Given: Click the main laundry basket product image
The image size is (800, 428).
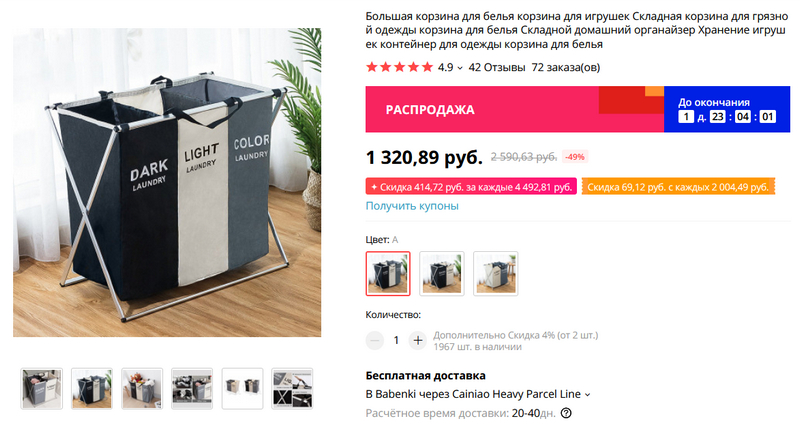Looking at the screenshot, I should [x=167, y=183].
